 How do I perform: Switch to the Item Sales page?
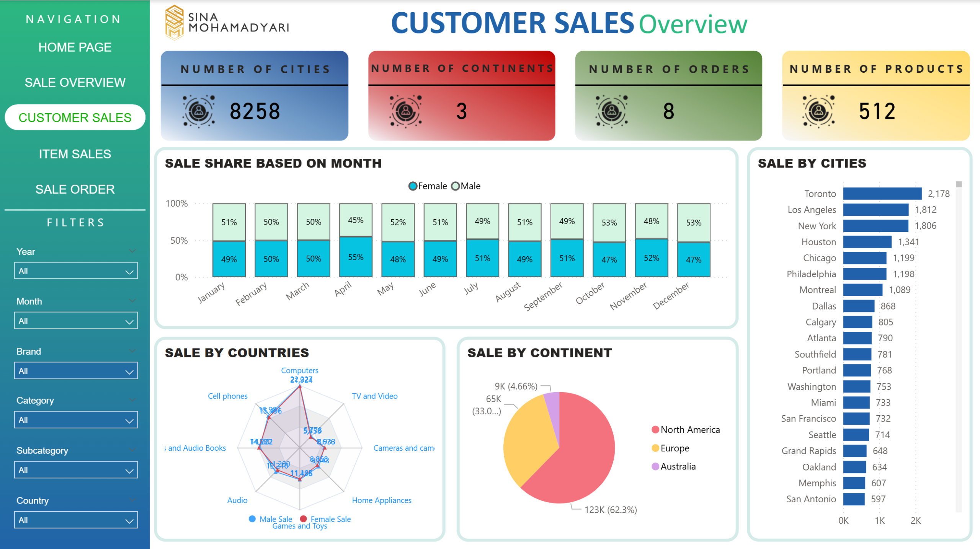click(75, 154)
